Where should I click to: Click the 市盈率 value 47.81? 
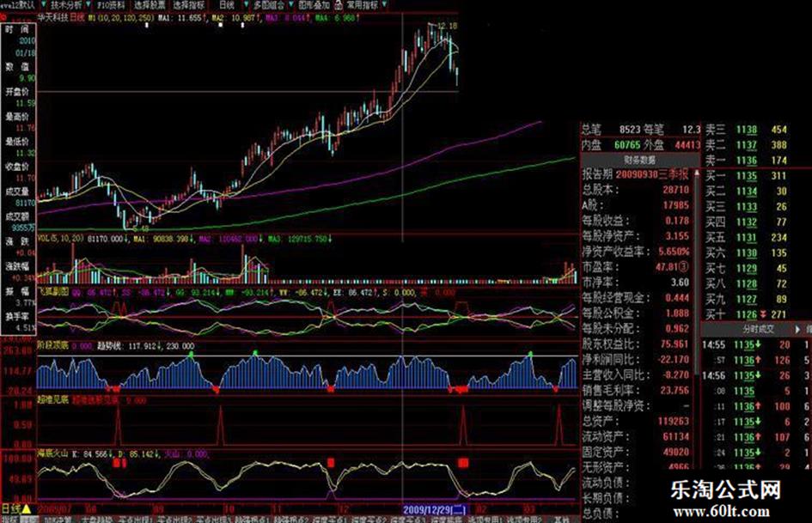[666, 267]
